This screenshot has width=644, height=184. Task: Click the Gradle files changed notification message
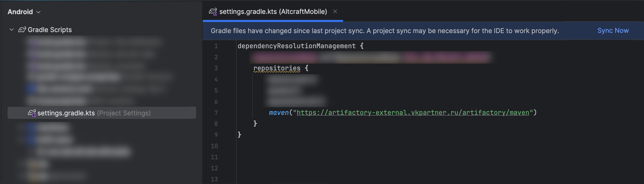pyautogui.click(x=384, y=31)
